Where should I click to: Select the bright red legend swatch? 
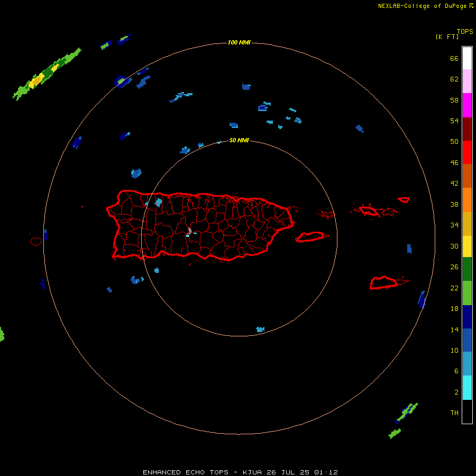click(x=467, y=152)
